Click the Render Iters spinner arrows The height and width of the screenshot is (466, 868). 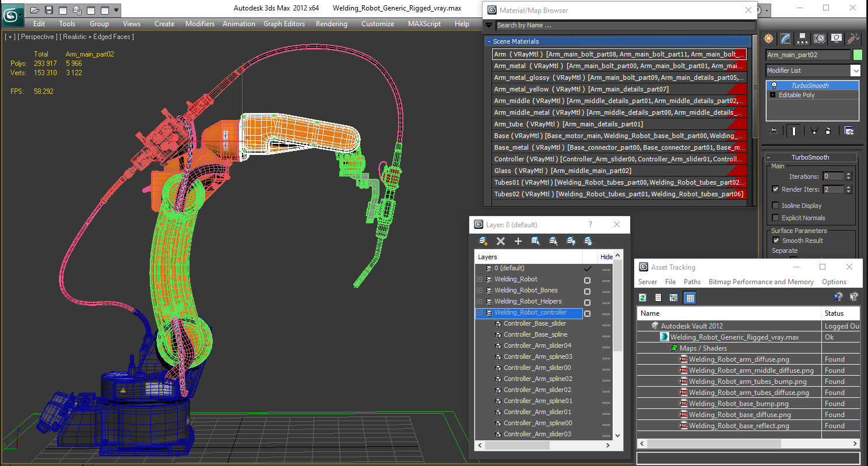pos(848,189)
